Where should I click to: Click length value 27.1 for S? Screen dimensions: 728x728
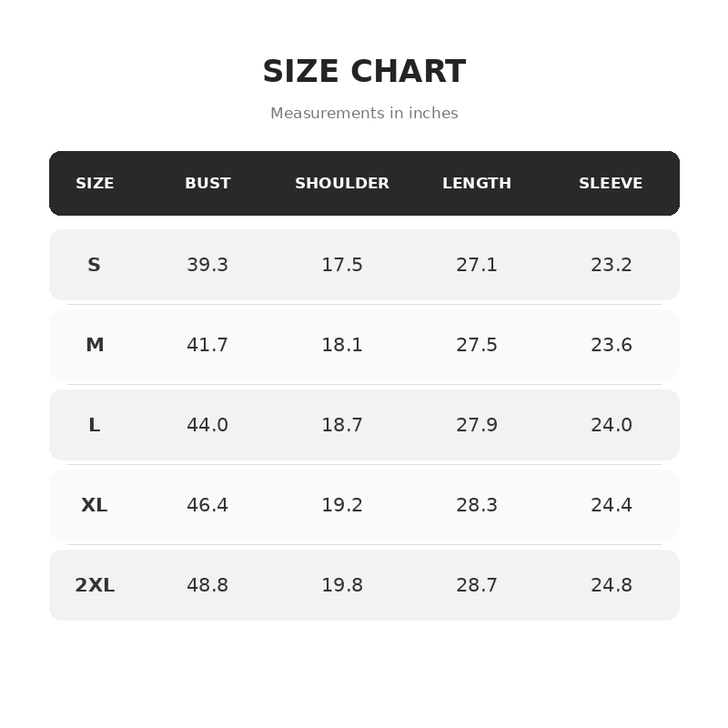click(x=477, y=265)
